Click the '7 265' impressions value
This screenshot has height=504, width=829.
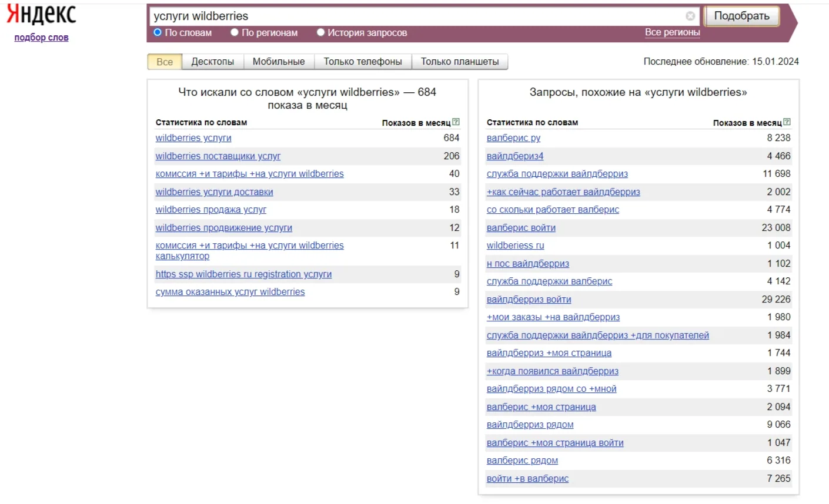[x=778, y=479]
